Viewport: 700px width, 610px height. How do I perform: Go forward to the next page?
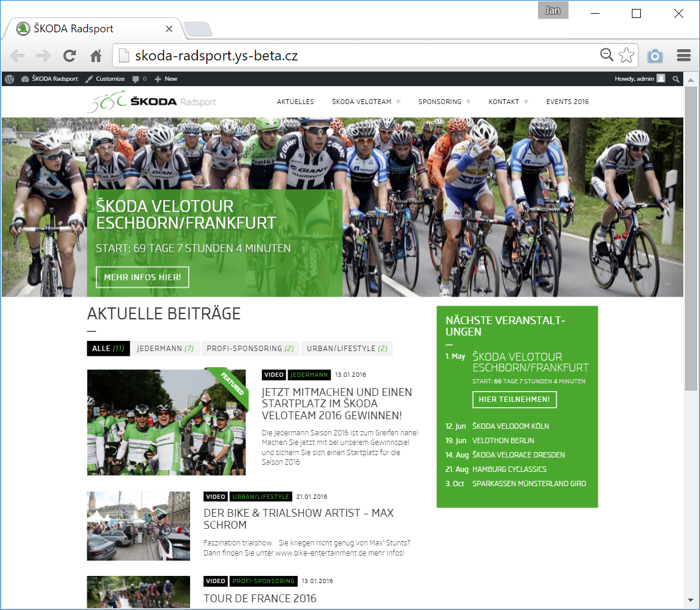click(x=43, y=56)
